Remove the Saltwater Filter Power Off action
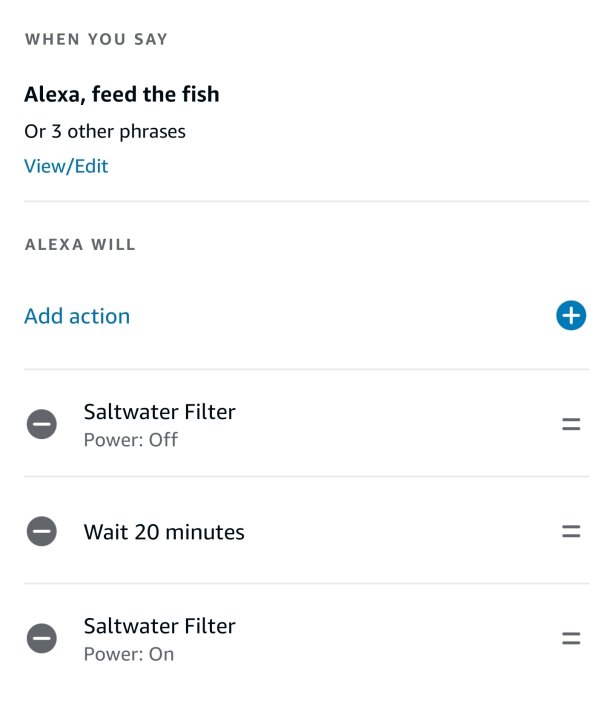 tap(42, 425)
